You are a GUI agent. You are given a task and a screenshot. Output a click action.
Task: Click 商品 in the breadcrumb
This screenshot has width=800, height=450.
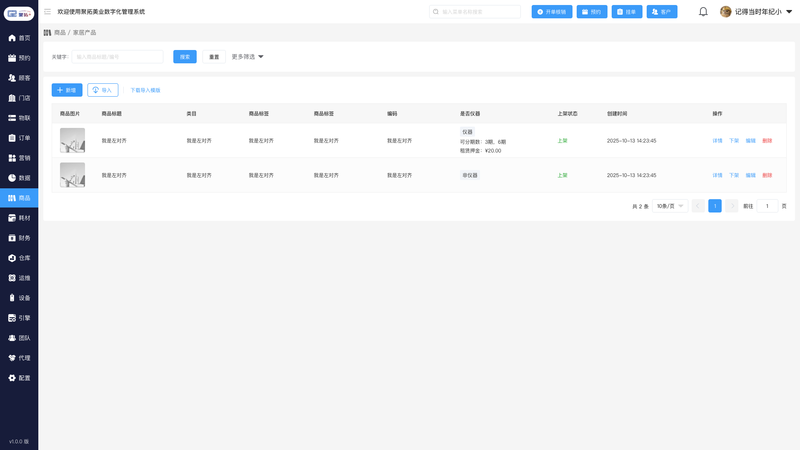(60, 32)
